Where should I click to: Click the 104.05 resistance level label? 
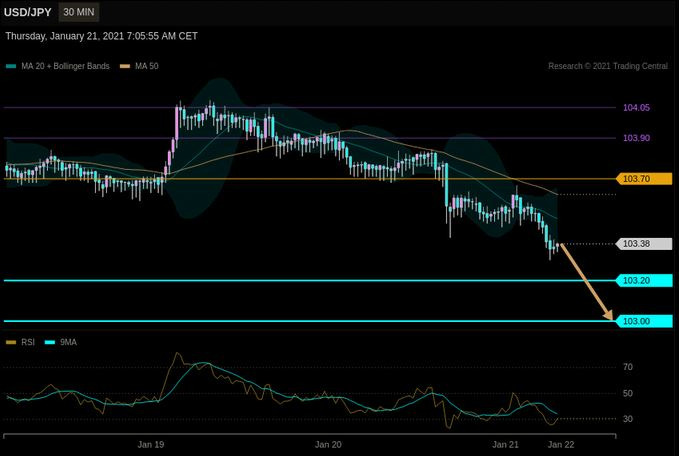(636, 108)
